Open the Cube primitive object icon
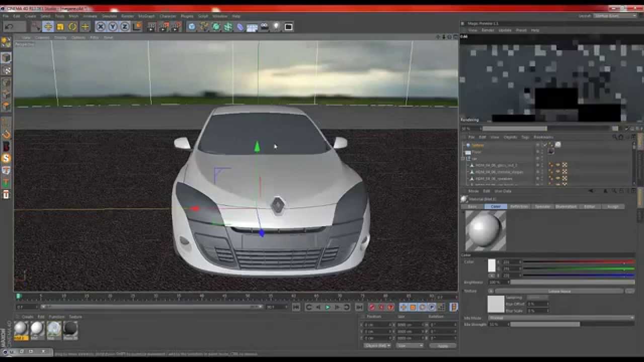This screenshot has width=644, height=362. coord(192,27)
